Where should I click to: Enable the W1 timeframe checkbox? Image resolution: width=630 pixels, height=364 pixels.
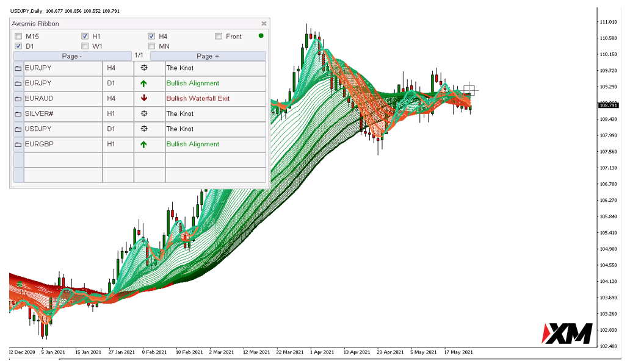(85, 46)
